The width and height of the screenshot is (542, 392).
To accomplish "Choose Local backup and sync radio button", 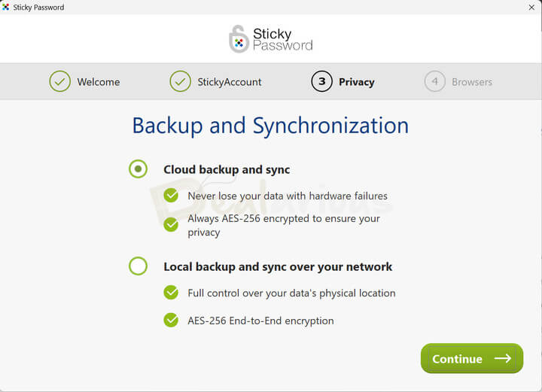I will pos(138,266).
